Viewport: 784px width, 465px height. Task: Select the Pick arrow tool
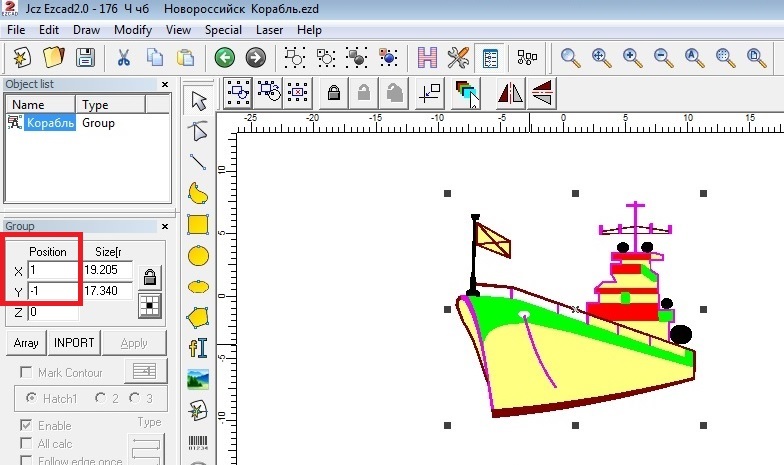[199, 101]
